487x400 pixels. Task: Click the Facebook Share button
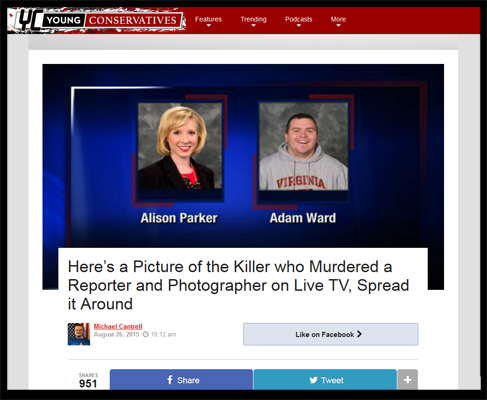[x=181, y=380]
